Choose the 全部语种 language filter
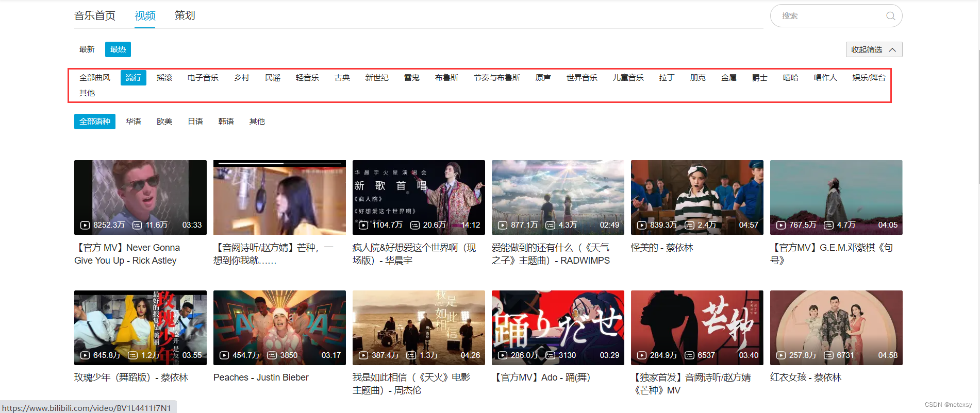This screenshot has width=980, height=413. point(95,122)
